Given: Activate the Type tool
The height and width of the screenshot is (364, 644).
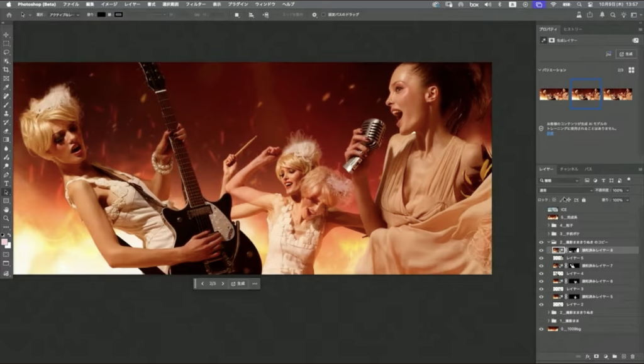Looking at the screenshot, I should click(6, 183).
